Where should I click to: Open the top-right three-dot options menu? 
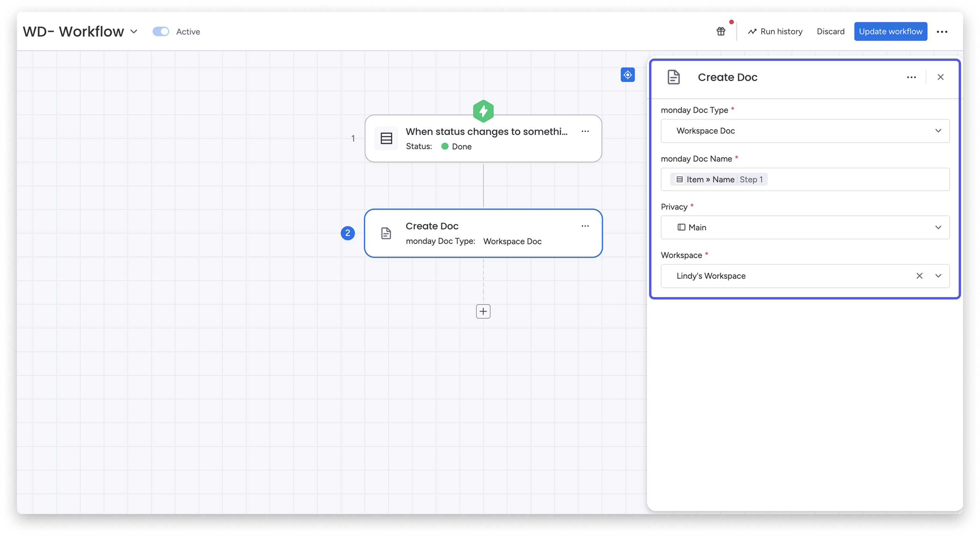942,31
